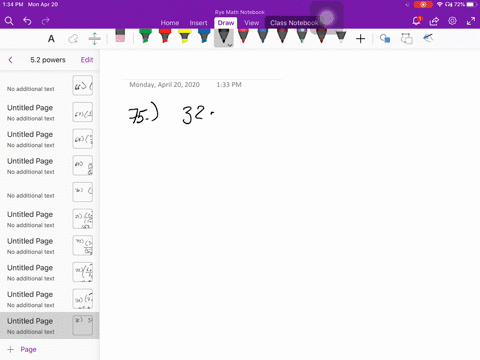Add a new pen with plus
The width and height of the screenshot is (480, 360).
click(360, 39)
